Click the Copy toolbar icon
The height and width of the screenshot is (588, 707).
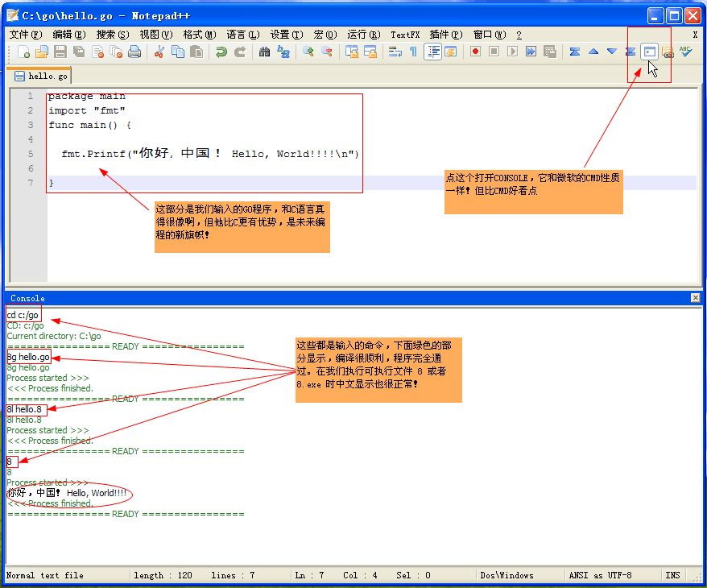tap(178, 52)
